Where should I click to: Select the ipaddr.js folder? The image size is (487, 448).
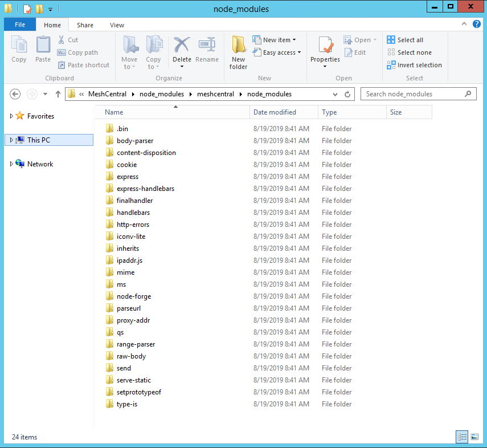(x=124, y=260)
